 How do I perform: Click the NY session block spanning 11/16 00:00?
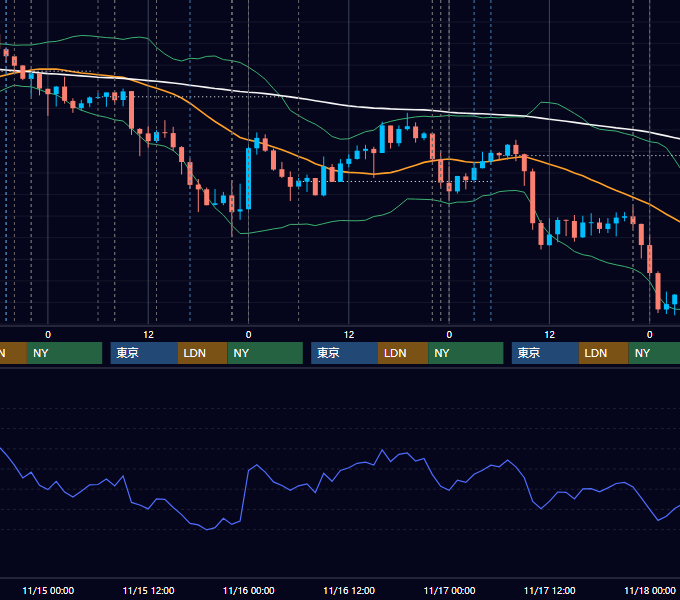pos(265,353)
